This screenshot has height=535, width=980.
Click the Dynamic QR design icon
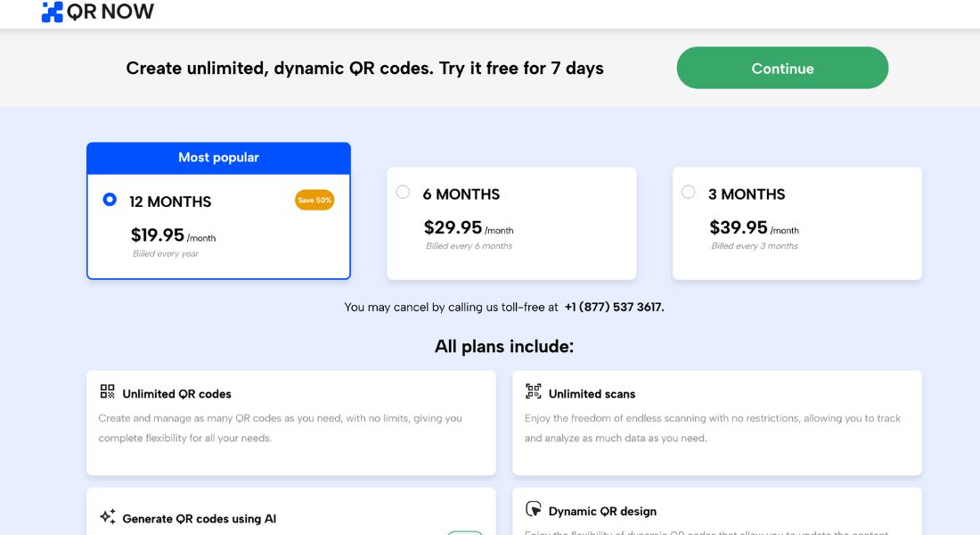(x=533, y=509)
